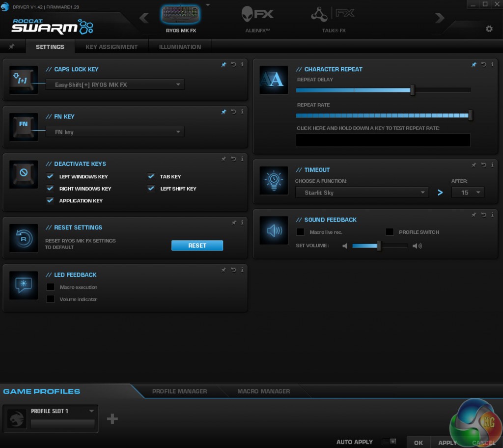Undo changes in Caps Lock Key panel
The width and height of the screenshot is (503, 448).
(233, 64)
